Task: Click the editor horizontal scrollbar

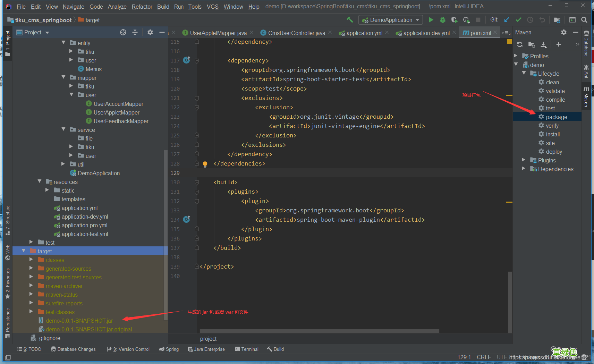Action: pyautogui.click(x=319, y=331)
